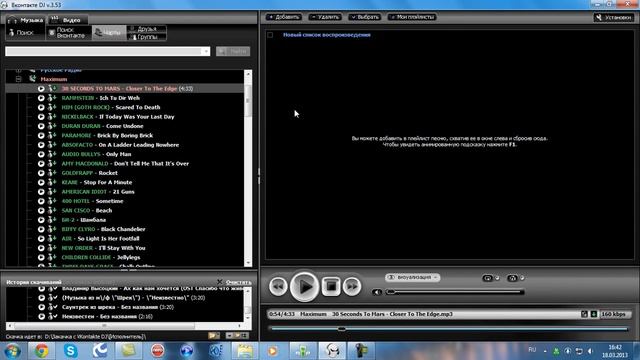
Task: Open Google Chrome from the taskbar
Action: (x=41, y=351)
